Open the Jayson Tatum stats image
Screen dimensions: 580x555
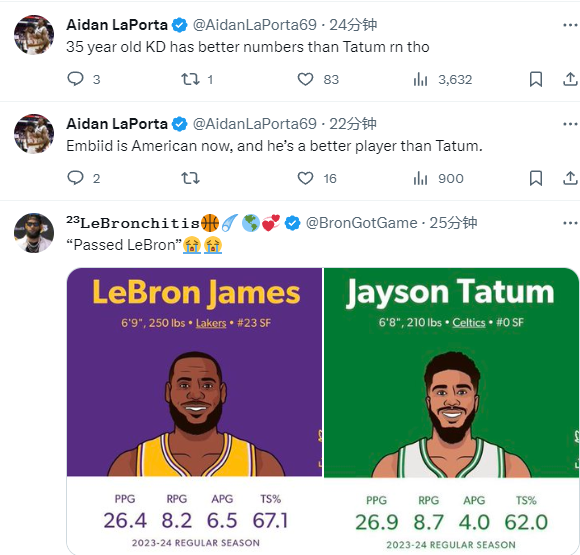[x=451, y=411]
